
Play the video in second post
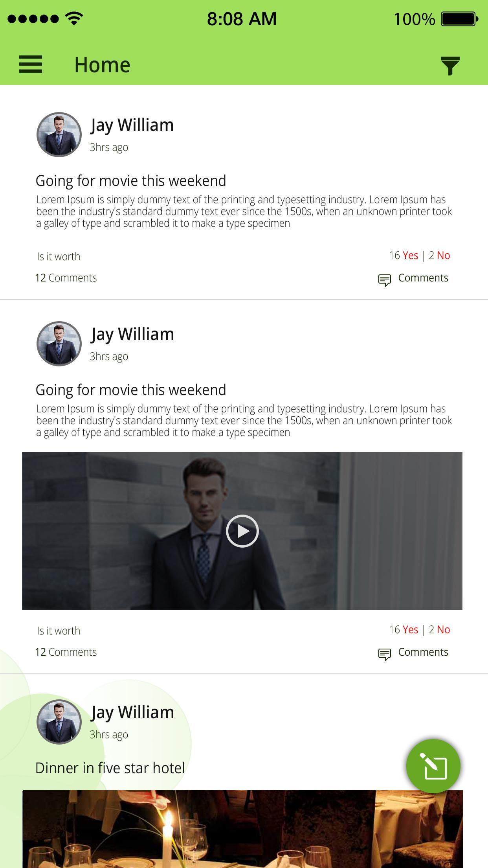point(242,531)
